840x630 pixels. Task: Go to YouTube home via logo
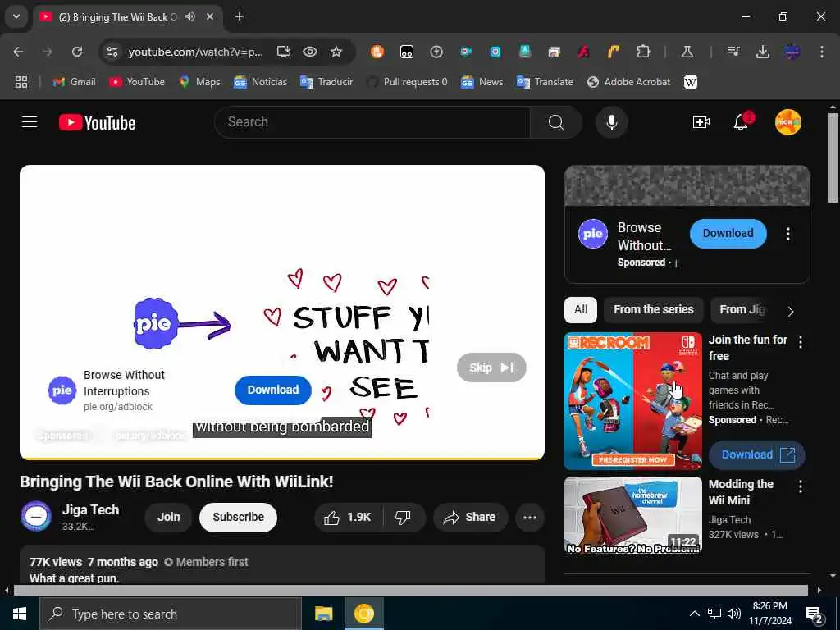point(97,123)
